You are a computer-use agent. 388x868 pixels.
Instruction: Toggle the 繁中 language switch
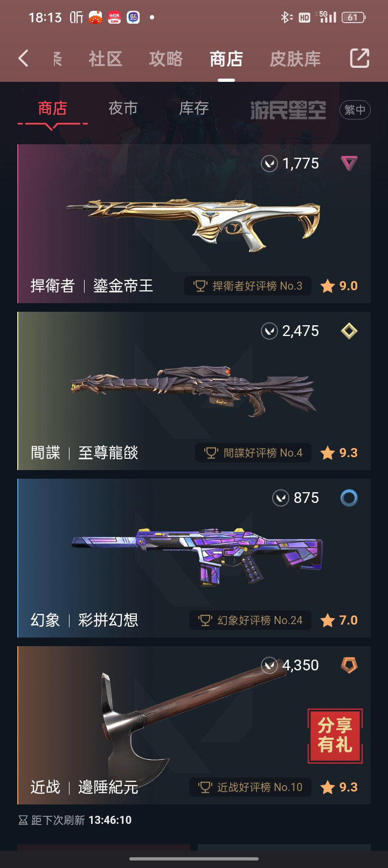(355, 110)
